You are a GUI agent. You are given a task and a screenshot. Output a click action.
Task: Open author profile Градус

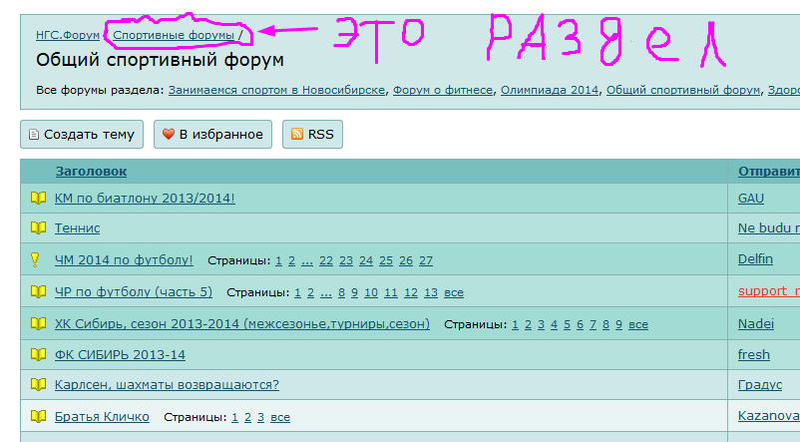click(x=760, y=385)
